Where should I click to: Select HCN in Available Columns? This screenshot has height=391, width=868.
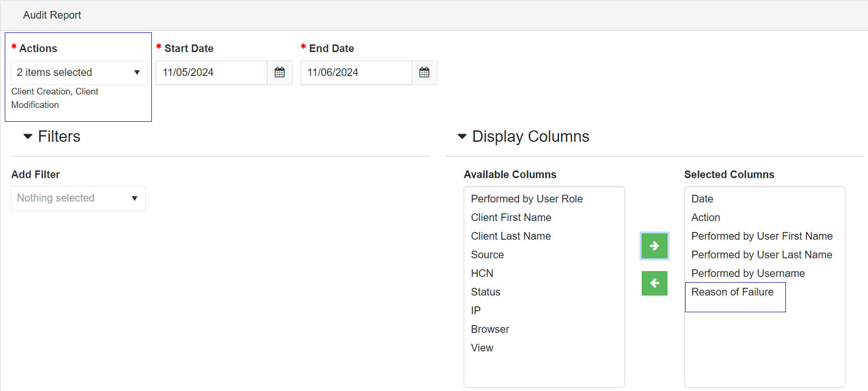click(482, 273)
